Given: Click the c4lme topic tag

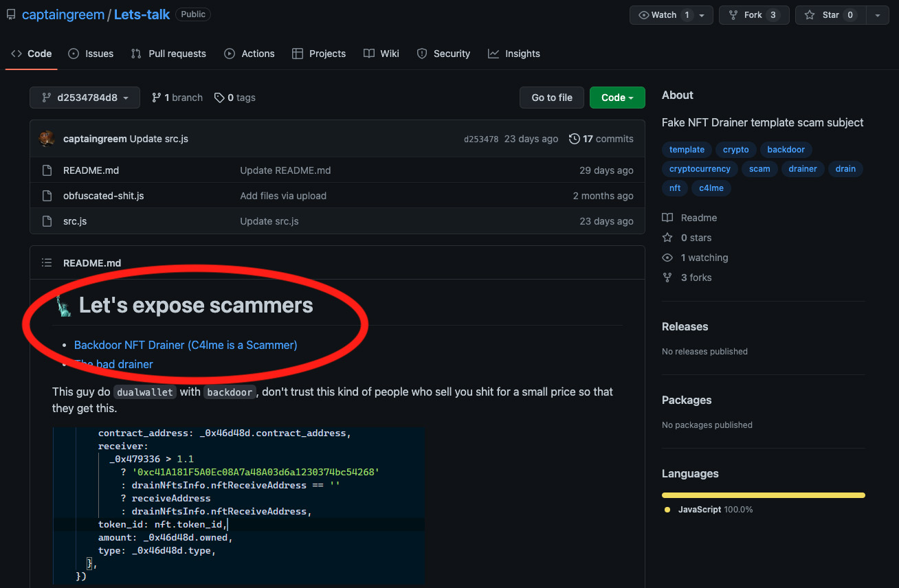Looking at the screenshot, I should point(711,188).
